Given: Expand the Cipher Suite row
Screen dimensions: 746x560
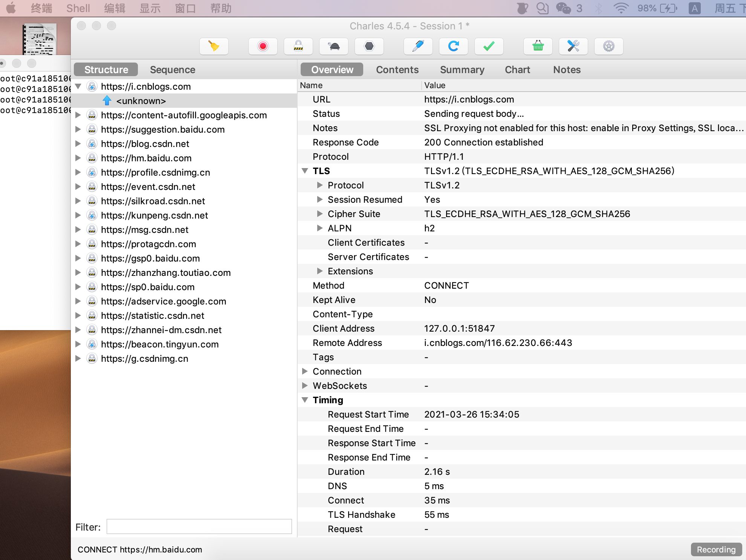Looking at the screenshot, I should click(320, 214).
